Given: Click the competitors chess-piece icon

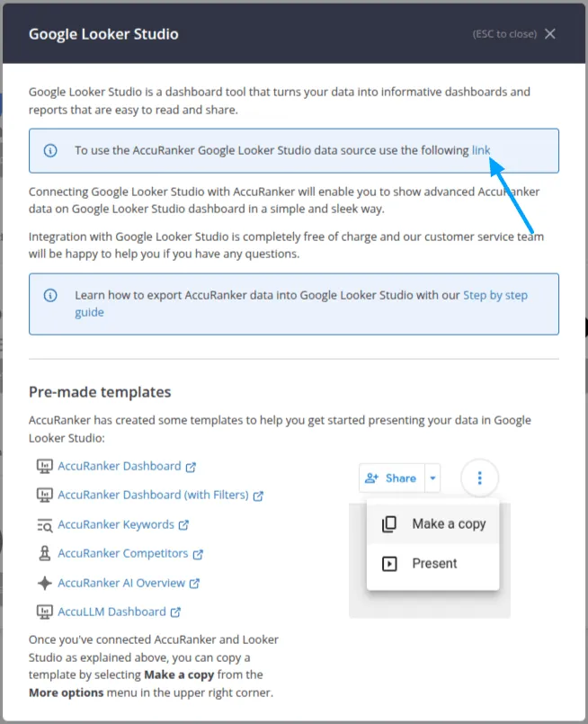Looking at the screenshot, I should [44, 553].
